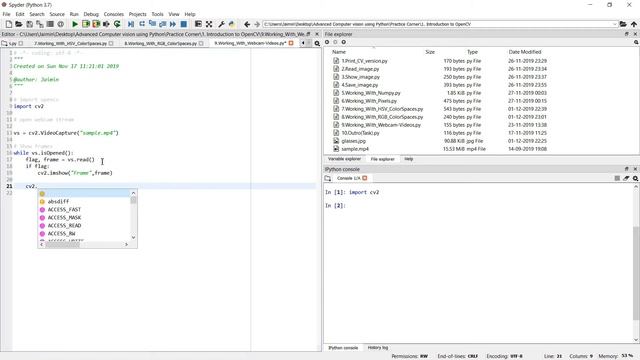This screenshot has height=360, width=640.
Task: Open the Consoles menu
Action: pyautogui.click(x=113, y=14)
